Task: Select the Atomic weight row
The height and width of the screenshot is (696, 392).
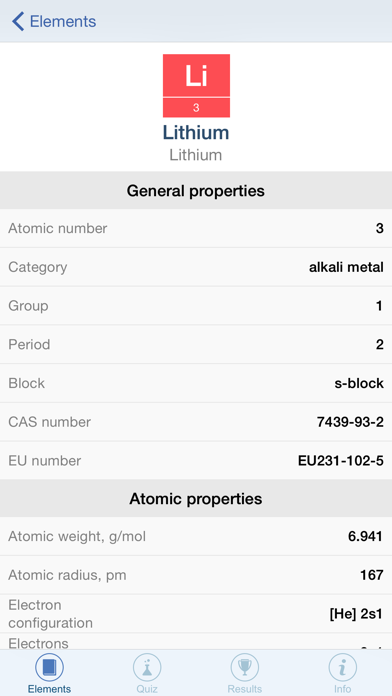Action: pyautogui.click(x=196, y=537)
